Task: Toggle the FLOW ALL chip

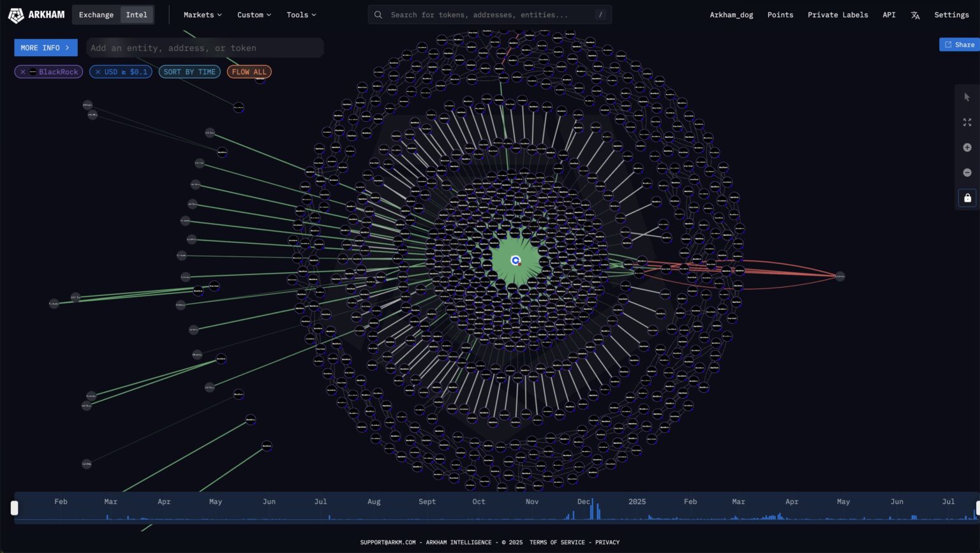Action: (249, 72)
